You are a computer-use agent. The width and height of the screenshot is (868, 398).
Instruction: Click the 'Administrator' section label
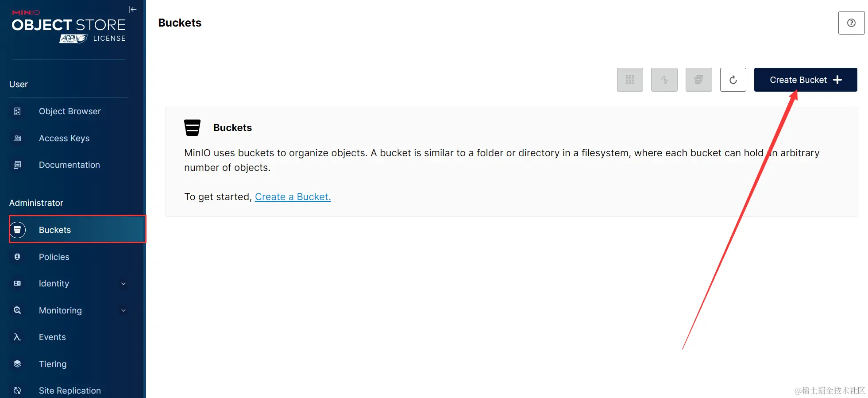pyautogui.click(x=36, y=203)
